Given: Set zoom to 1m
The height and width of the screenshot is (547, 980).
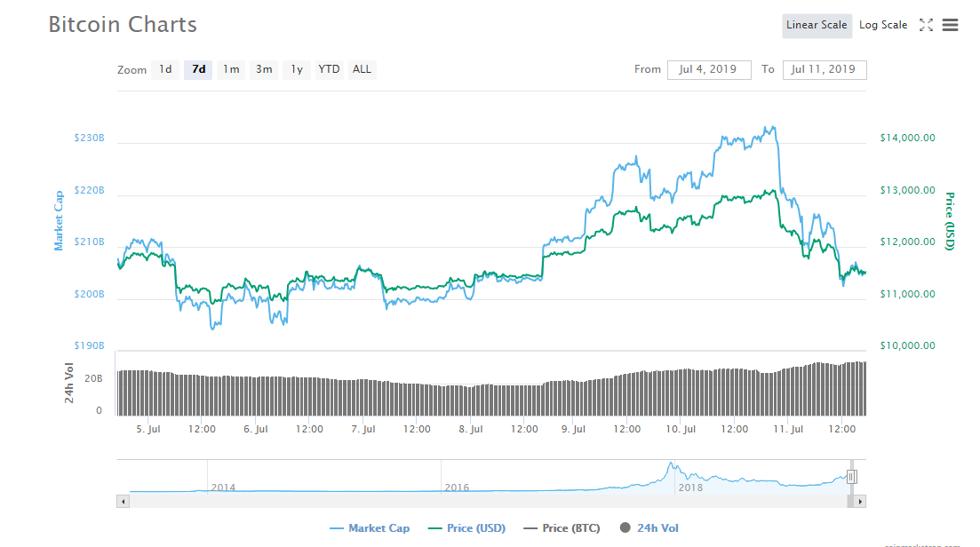Looking at the screenshot, I should [x=231, y=69].
